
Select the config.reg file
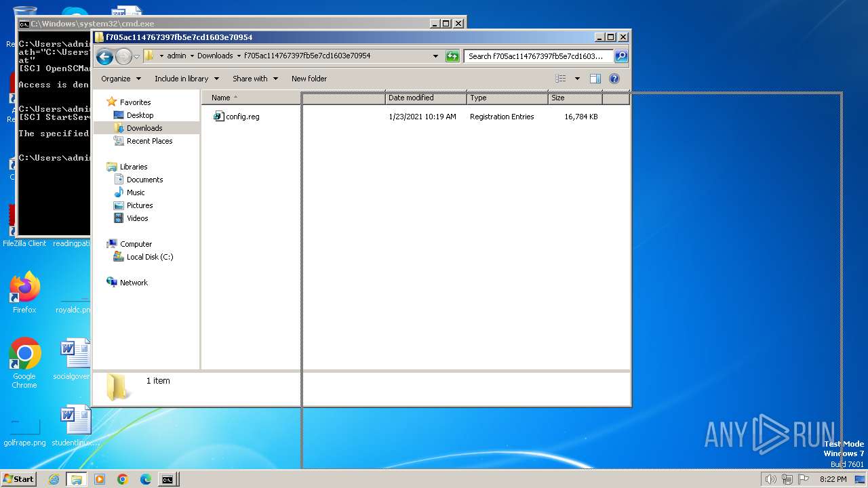[243, 117]
